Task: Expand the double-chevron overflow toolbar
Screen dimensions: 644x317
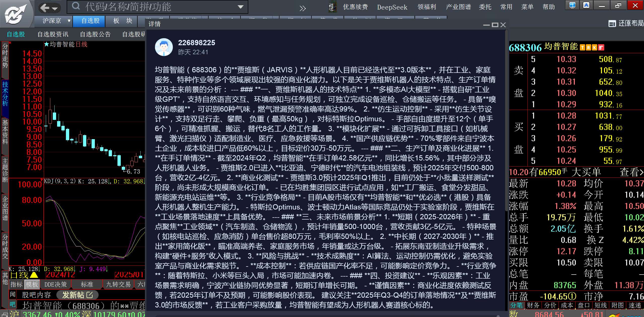Action: (303, 8)
